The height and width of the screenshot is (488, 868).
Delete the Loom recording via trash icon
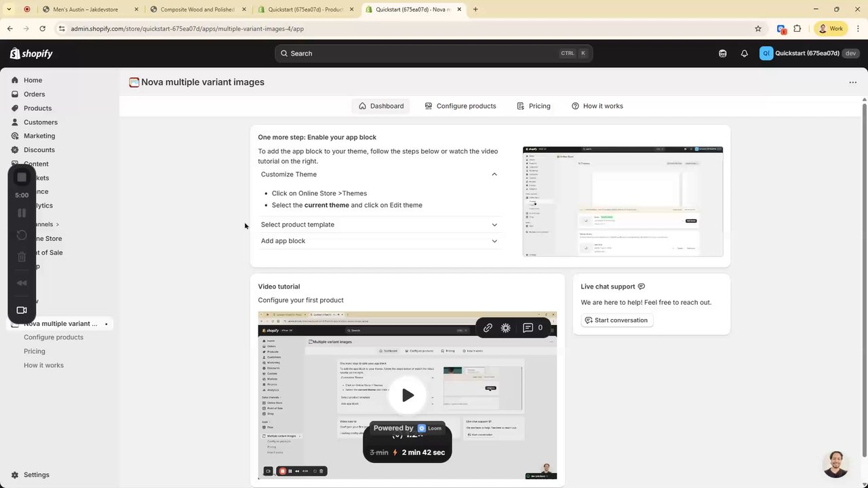coord(22,257)
